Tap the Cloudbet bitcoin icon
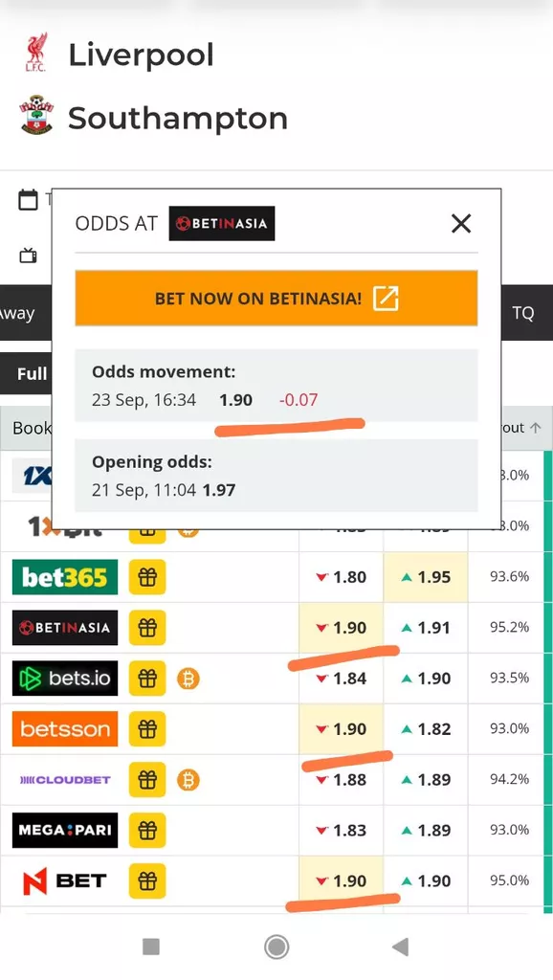 click(x=188, y=780)
